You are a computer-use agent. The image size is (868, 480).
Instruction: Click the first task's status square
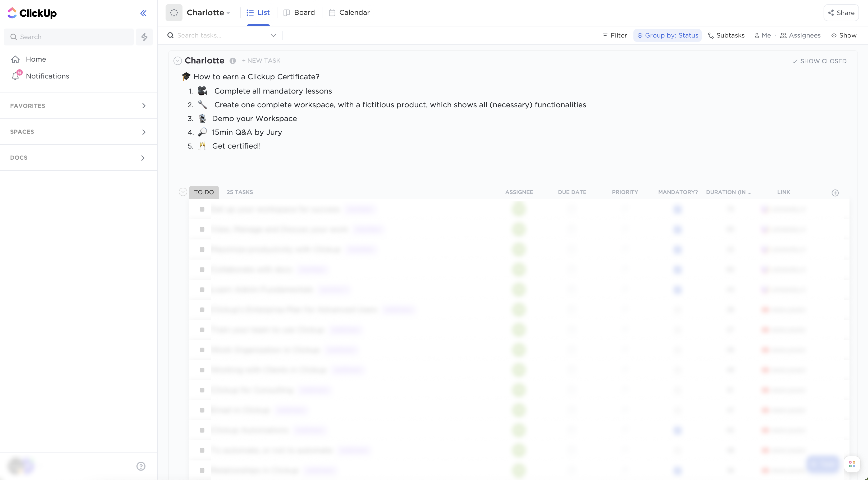202,209
